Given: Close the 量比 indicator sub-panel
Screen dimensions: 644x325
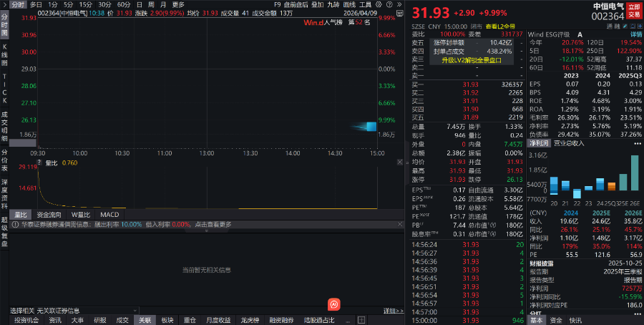Looking at the screenshot, I should pyautogui.click(x=400, y=162).
